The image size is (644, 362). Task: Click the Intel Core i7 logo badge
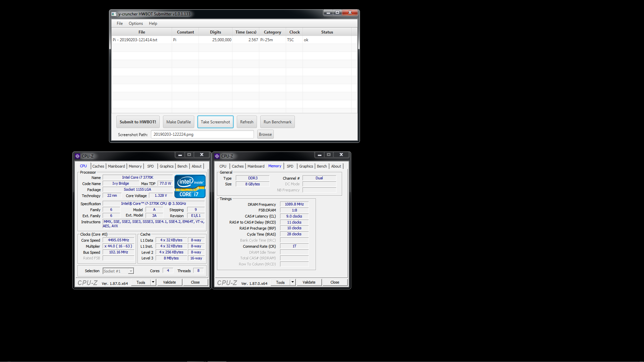(190, 186)
